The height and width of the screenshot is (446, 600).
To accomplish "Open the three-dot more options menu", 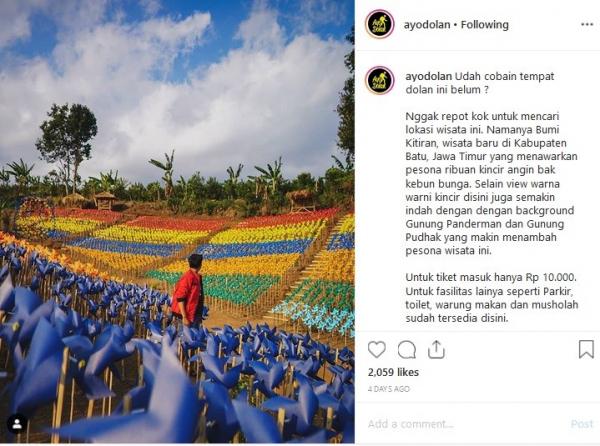I will (x=587, y=24).
